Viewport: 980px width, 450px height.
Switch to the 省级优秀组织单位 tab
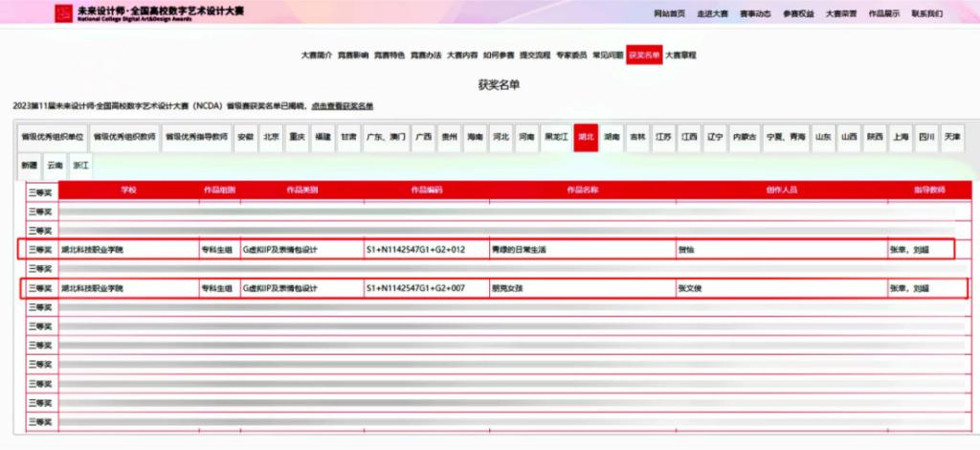(52, 137)
